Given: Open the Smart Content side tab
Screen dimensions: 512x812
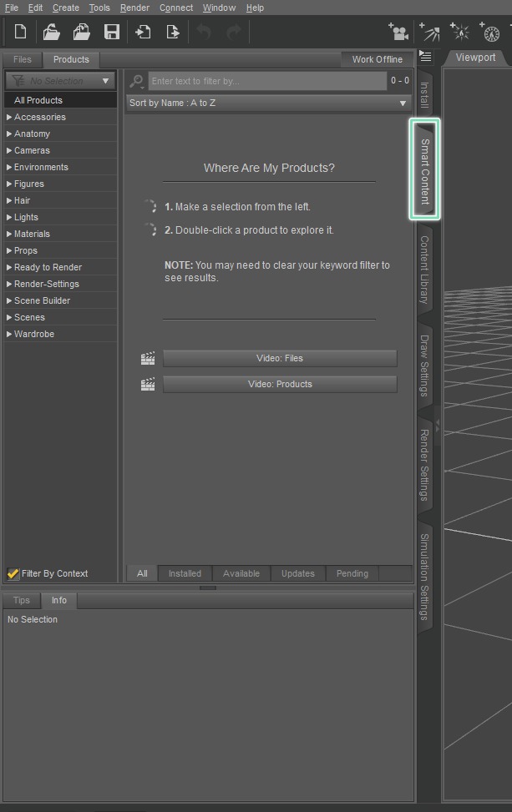Looking at the screenshot, I should pyautogui.click(x=425, y=171).
